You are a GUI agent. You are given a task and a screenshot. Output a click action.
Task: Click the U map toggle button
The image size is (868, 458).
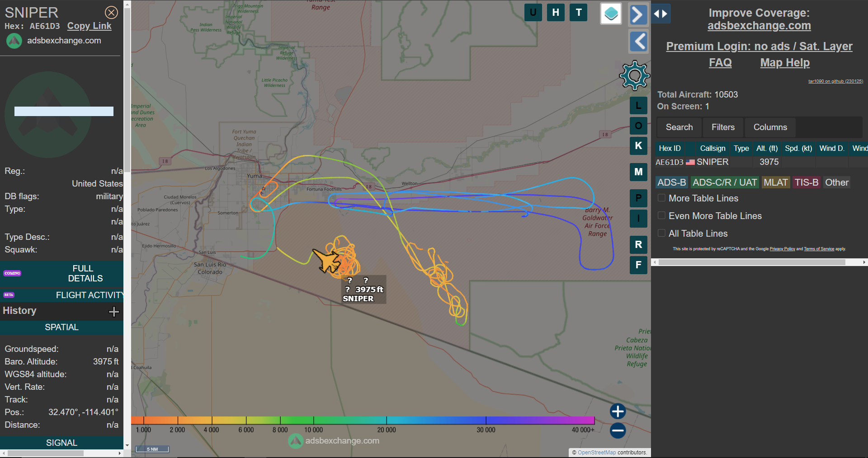tap(533, 12)
